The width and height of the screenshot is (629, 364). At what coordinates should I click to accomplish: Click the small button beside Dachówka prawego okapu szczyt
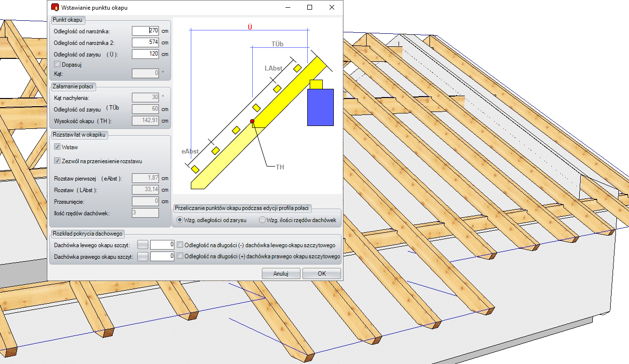[x=143, y=256]
